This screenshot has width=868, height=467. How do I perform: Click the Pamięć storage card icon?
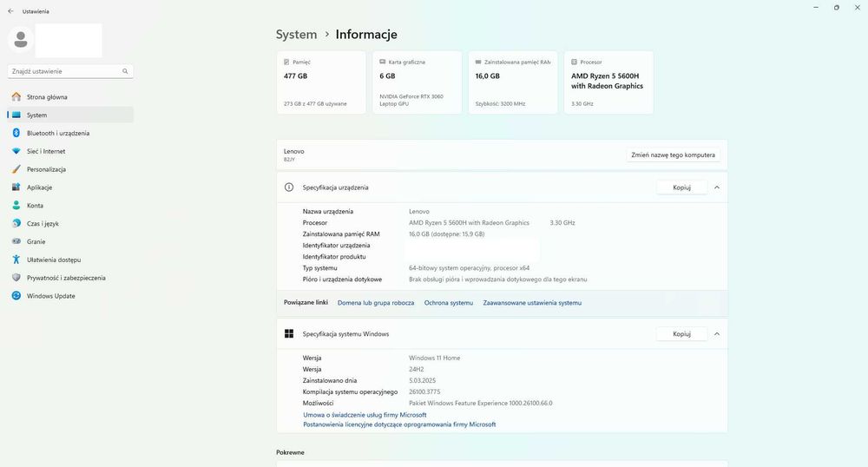tap(286, 62)
